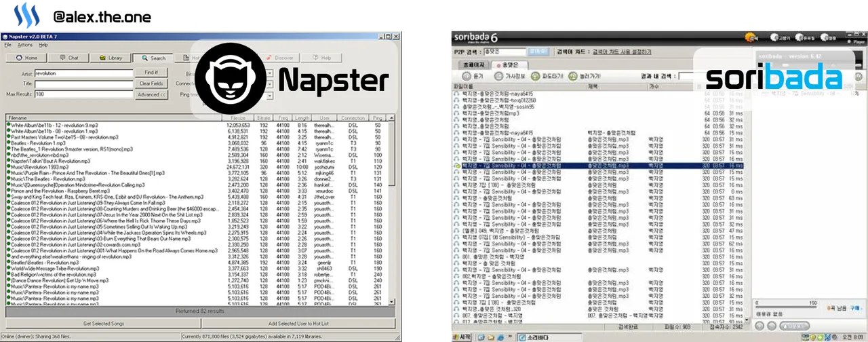868x342 pixels.
Task: Open the Windows 시작 start button
Action: (462, 337)
